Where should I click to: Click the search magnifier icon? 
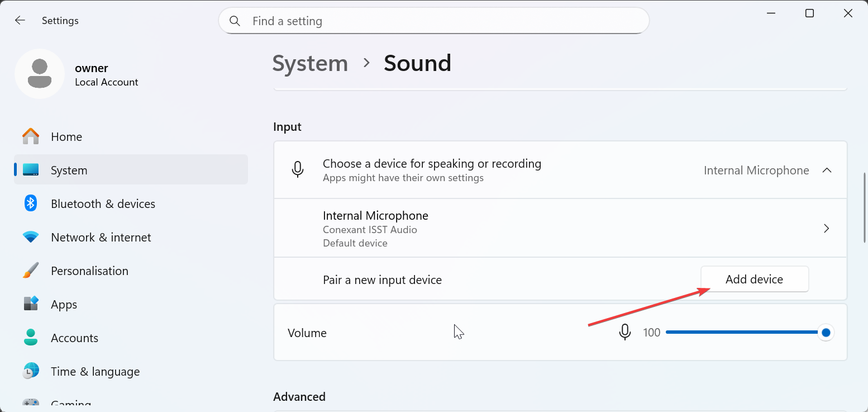[235, 21]
